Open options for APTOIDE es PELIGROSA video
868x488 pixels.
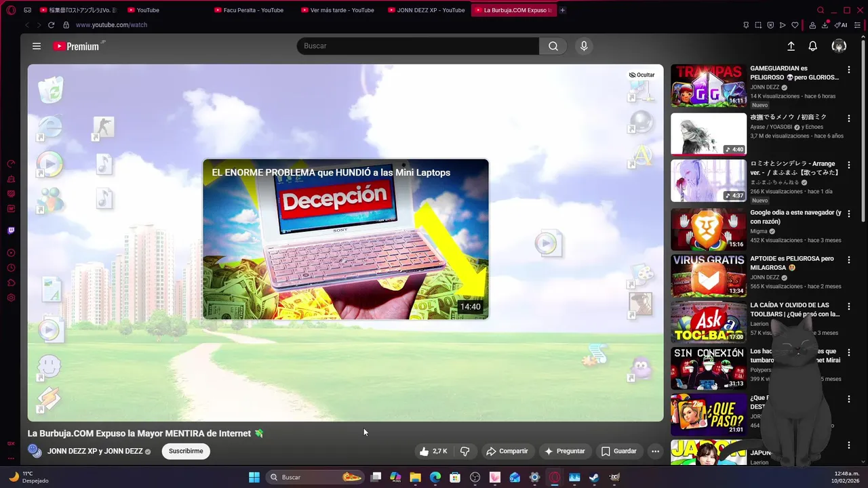[x=848, y=260]
